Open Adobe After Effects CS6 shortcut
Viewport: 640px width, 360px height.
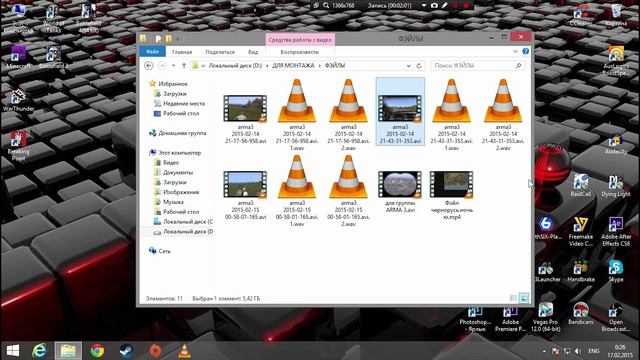tap(616, 232)
